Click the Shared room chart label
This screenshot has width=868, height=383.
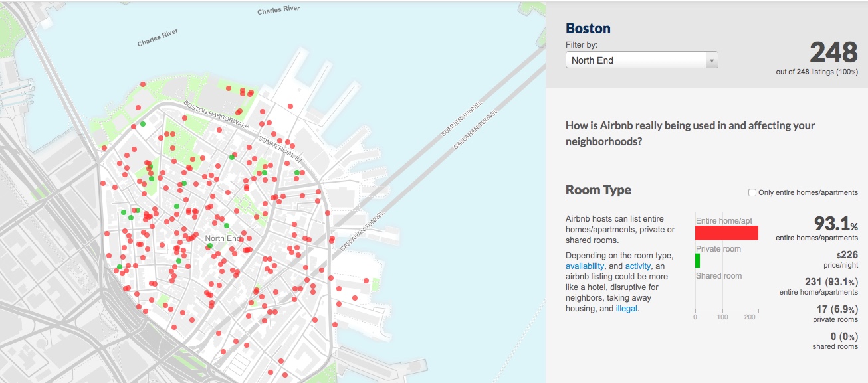coord(718,276)
